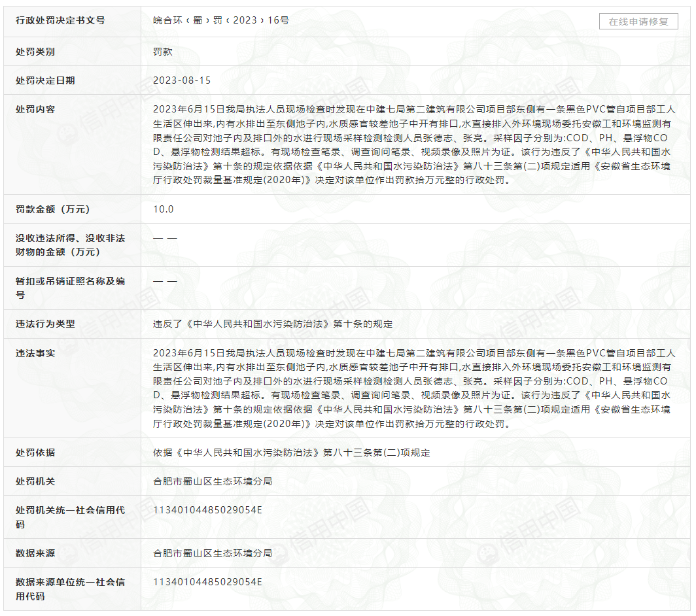696x616 pixels.
Task: Select the decision date 2023-08-15
Action: tap(182, 80)
